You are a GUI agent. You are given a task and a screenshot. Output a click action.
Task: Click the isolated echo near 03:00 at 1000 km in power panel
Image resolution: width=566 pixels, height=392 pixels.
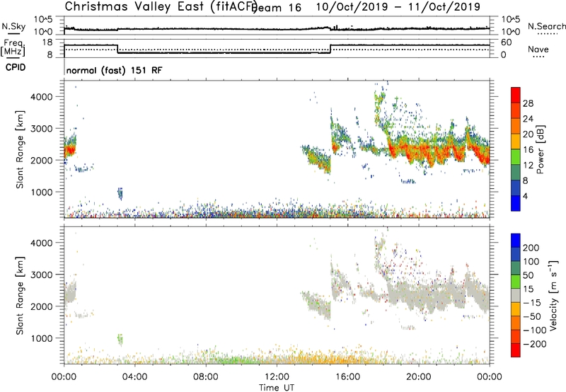point(120,194)
